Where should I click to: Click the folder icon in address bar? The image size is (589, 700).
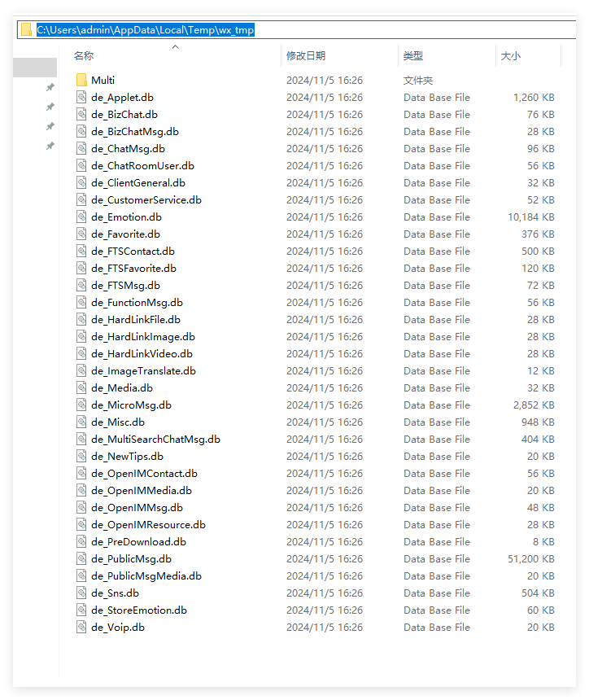click(26, 30)
